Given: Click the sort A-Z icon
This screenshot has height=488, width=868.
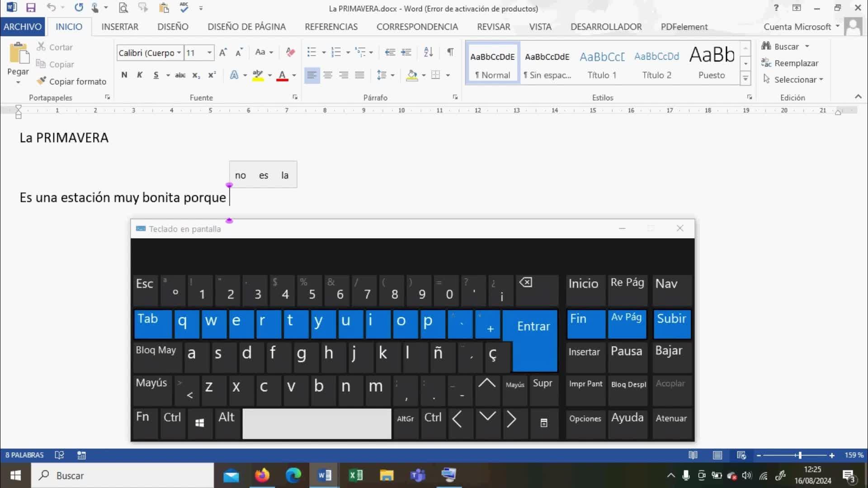Looking at the screenshot, I should click(x=428, y=52).
